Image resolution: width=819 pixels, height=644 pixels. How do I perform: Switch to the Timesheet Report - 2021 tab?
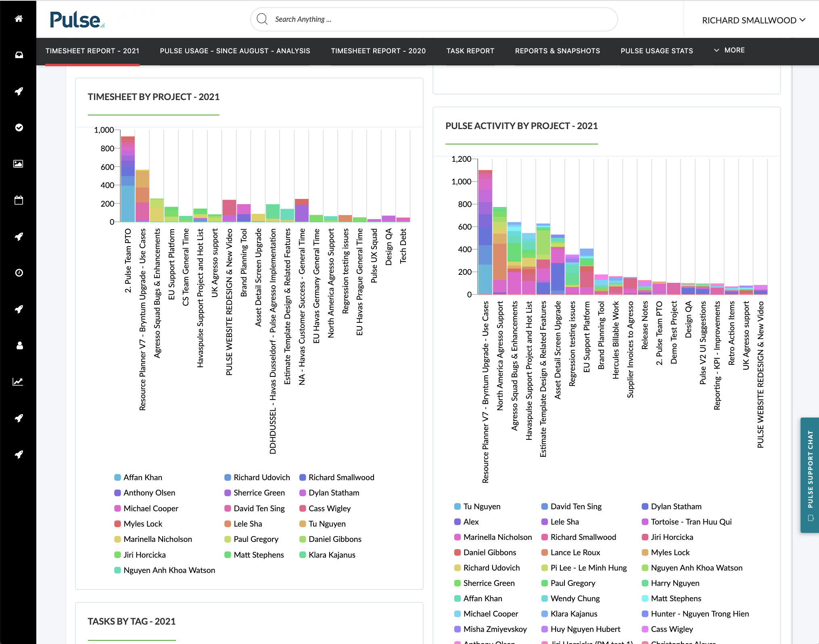(92, 51)
